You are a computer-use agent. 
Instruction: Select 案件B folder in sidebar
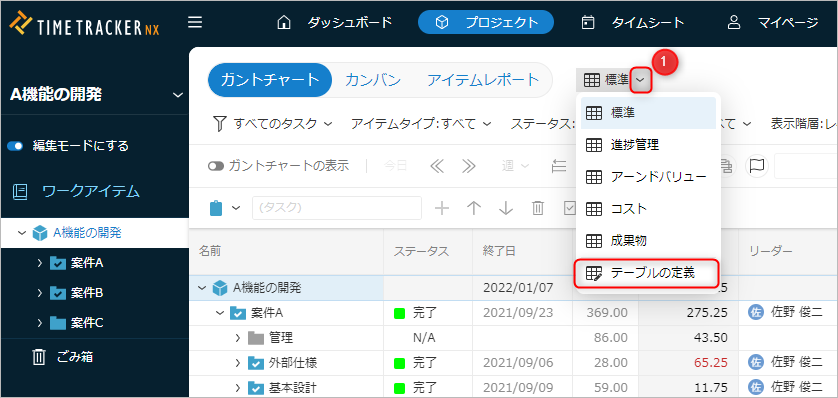click(76, 293)
